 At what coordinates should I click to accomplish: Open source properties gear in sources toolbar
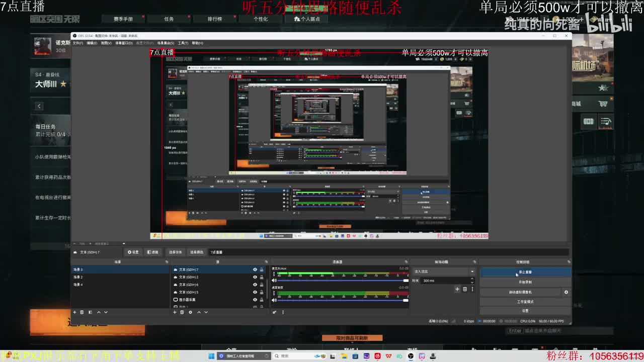[190, 312]
